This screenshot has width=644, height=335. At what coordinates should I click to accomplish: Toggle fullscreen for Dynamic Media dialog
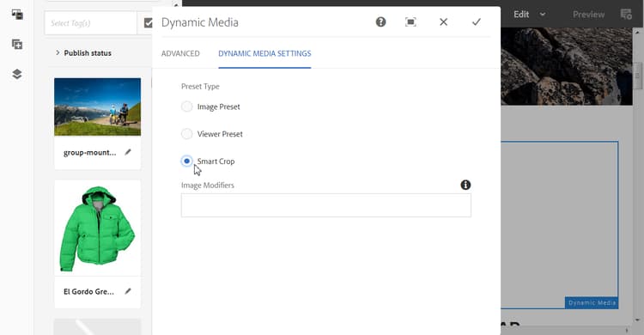[410, 21]
